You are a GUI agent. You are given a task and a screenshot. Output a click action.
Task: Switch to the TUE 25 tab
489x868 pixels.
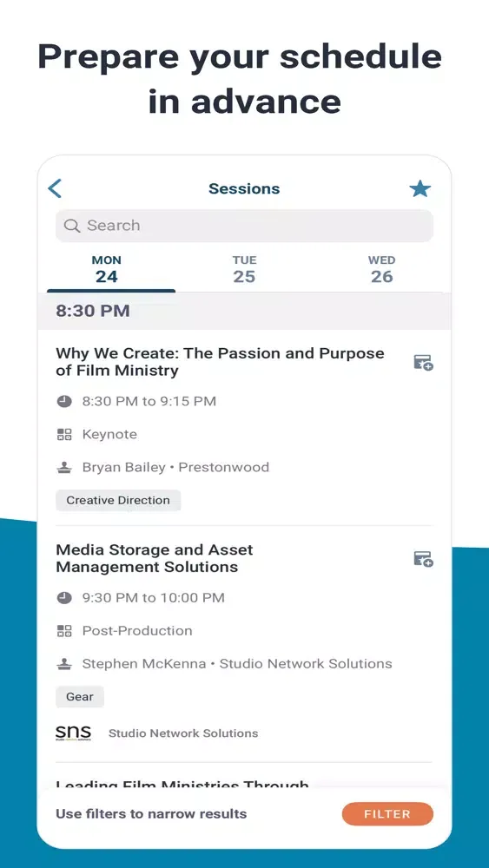pyautogui.click(x=244, y=269)
